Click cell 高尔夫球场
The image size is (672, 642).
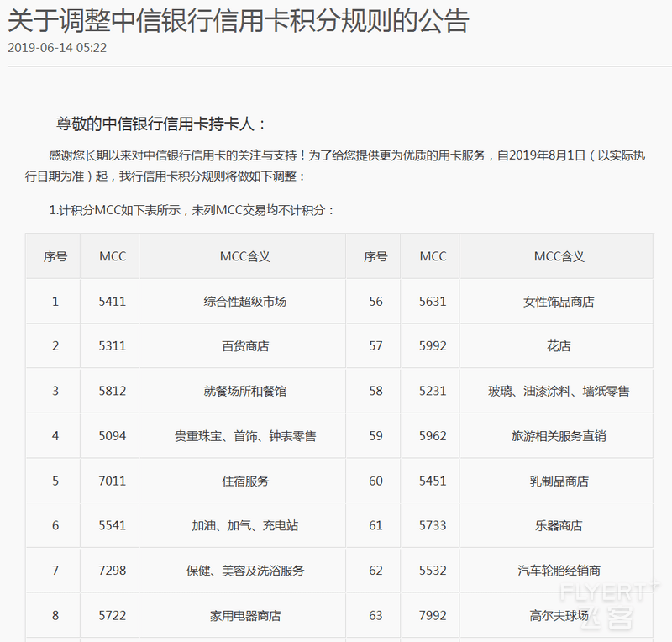pyautogui.click(x=559, y=616)
